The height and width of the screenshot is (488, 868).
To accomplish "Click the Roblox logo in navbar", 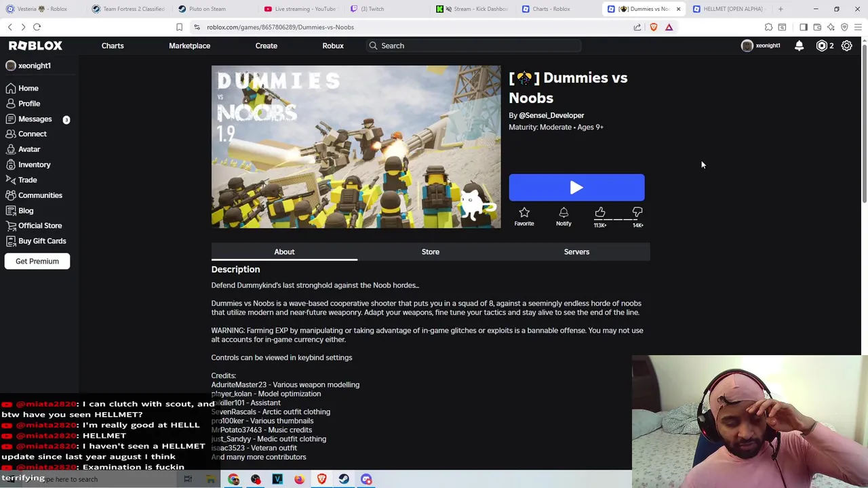I will click(35, 45).
